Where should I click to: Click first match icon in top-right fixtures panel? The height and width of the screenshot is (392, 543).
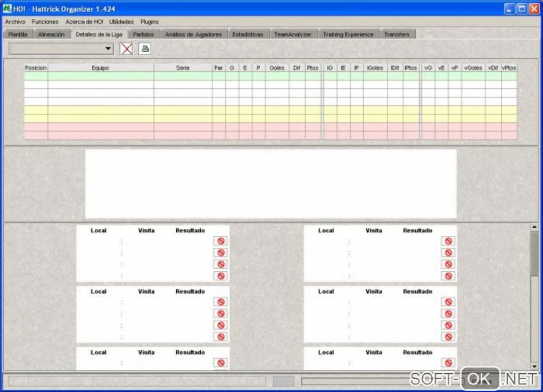[448, 241]
